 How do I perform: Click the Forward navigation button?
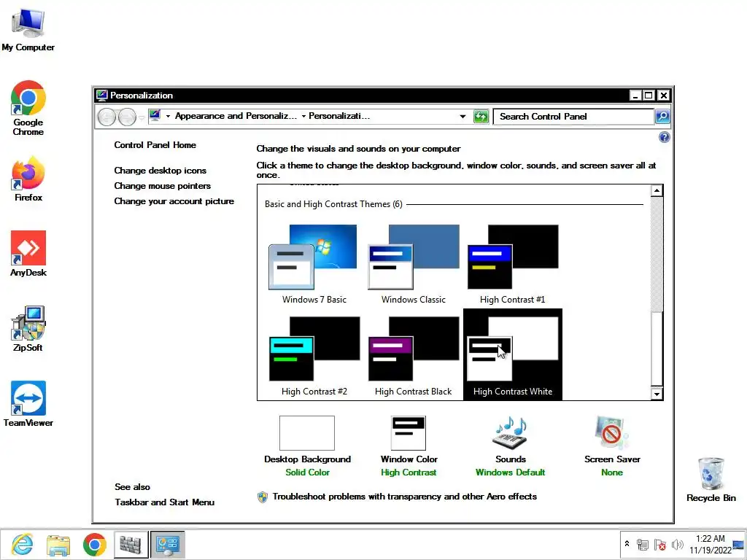coord(127,117)
